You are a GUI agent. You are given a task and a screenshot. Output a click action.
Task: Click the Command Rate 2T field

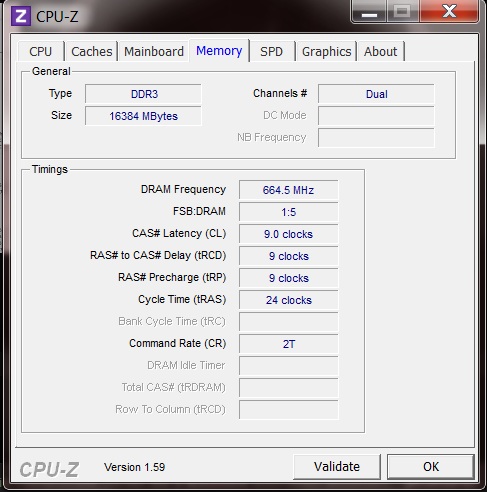(x=289, y=344)
